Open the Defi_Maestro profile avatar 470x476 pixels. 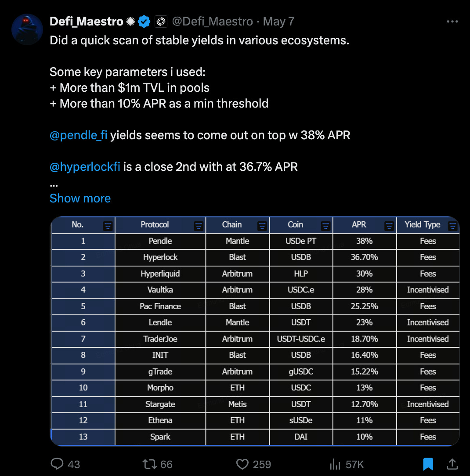click(27, 29)
